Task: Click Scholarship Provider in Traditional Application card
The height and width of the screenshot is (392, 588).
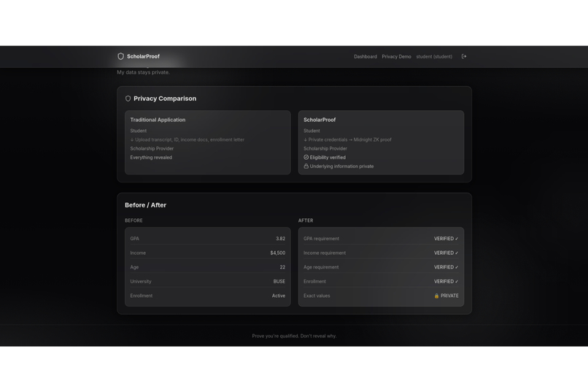Action: click(152, 148)
